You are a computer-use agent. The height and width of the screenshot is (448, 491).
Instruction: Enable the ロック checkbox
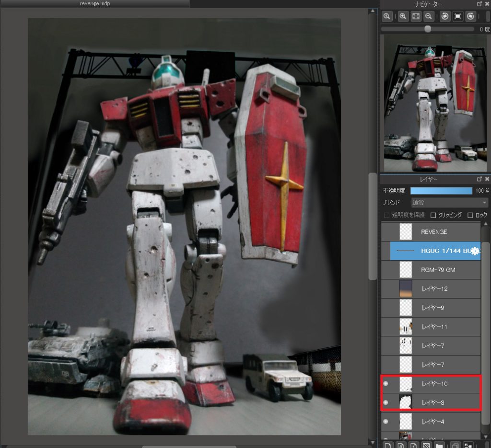[470, 215]
